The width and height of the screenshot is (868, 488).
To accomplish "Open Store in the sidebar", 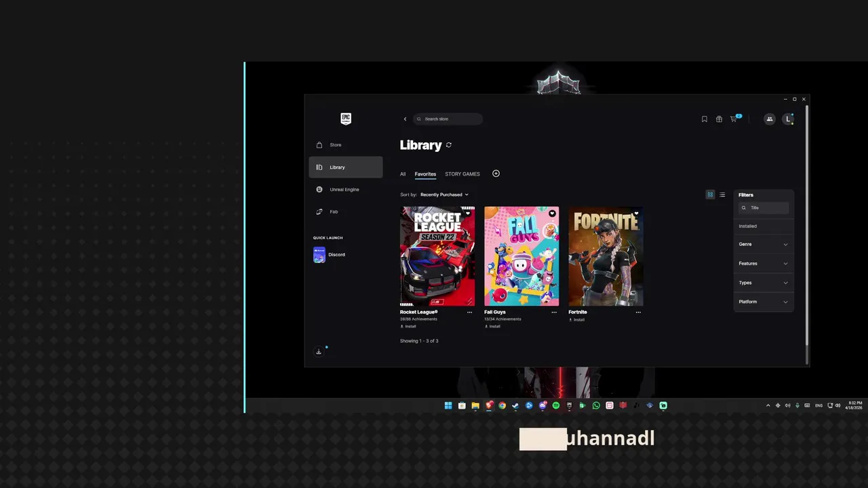I will [x=346, y=145].
